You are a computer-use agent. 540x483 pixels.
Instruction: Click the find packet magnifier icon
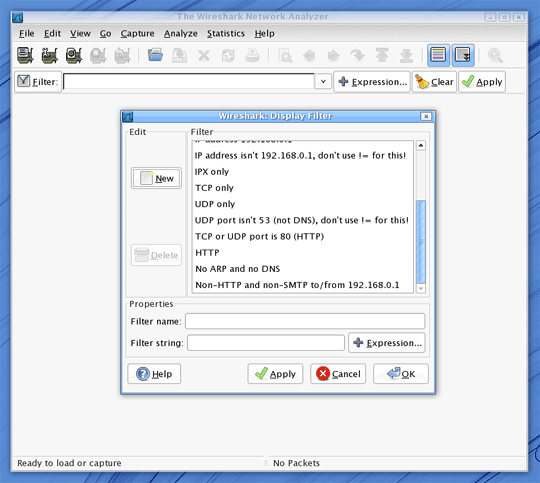(x=285, y=55)
